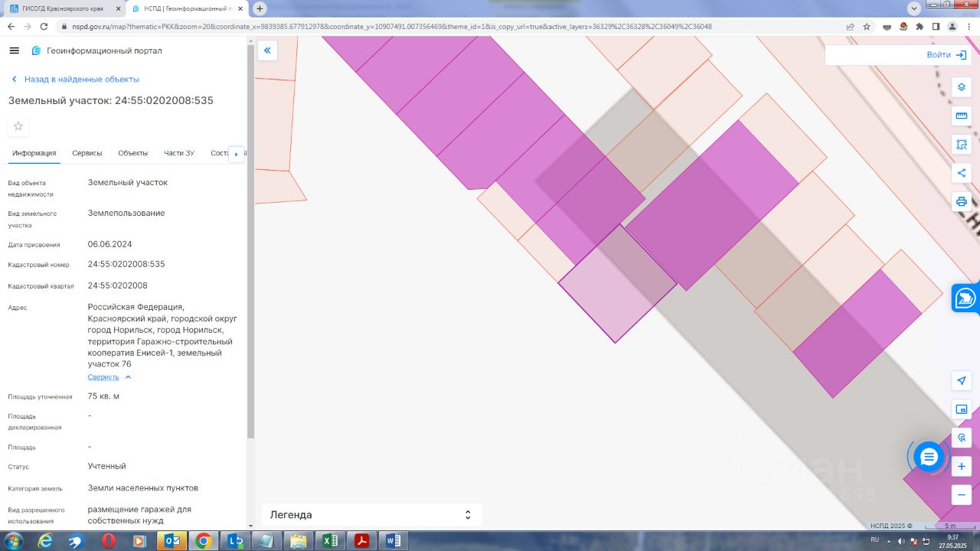
Task: Click the 75 кв. м area value
Action: (103, 396)
